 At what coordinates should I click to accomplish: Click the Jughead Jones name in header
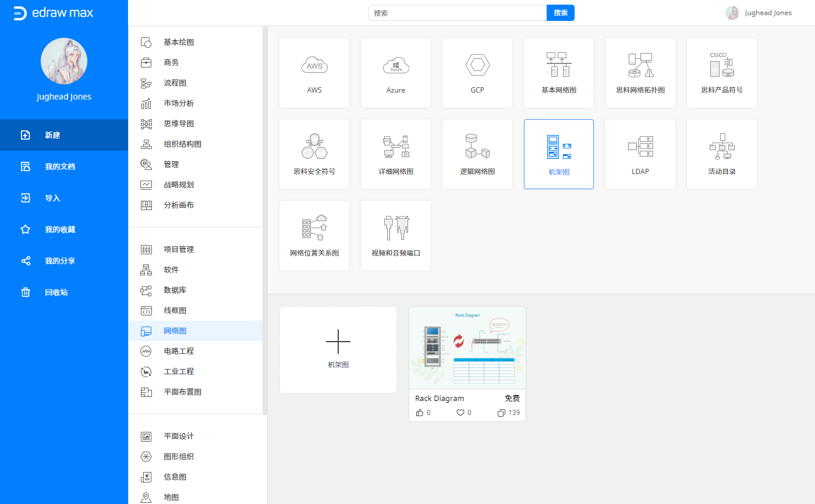768,13
